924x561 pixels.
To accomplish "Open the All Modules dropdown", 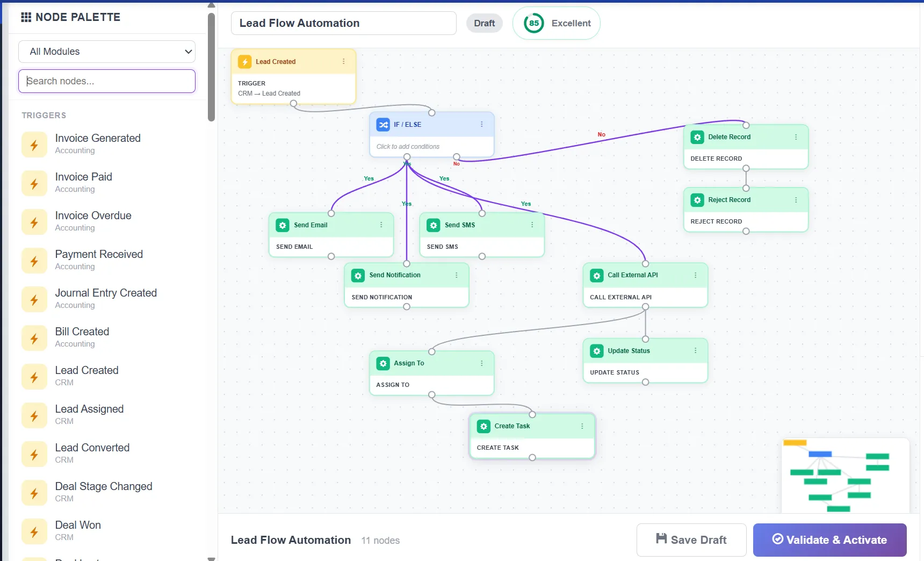I will coord(106,51).
